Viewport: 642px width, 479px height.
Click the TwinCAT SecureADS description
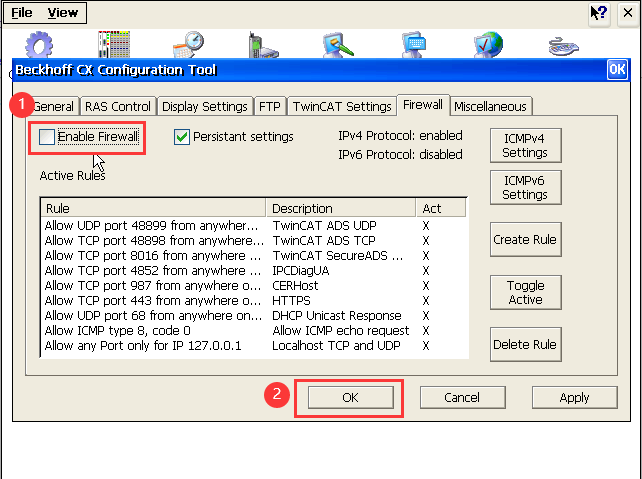(338, 256)
